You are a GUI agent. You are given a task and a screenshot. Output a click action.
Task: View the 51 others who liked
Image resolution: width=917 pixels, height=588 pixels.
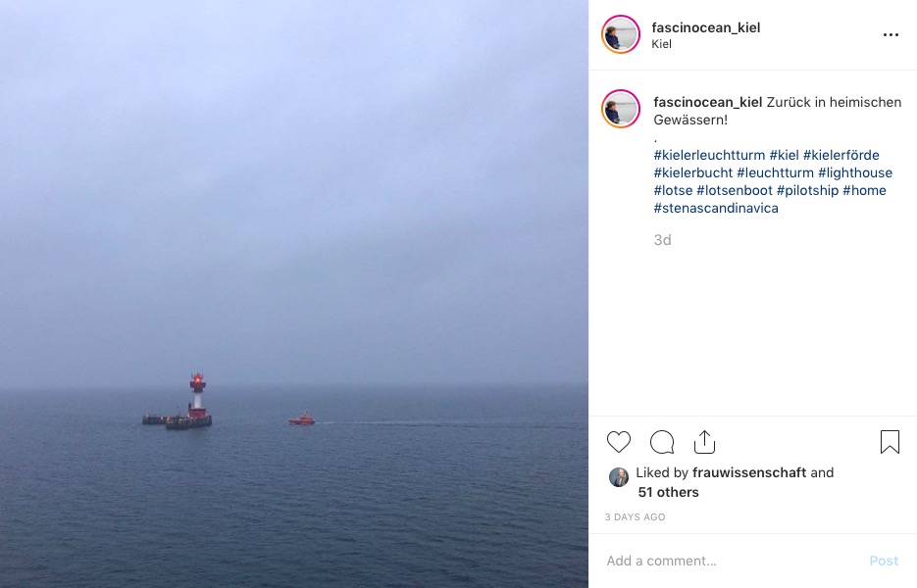pyautogui.click(x=669, y=492)
